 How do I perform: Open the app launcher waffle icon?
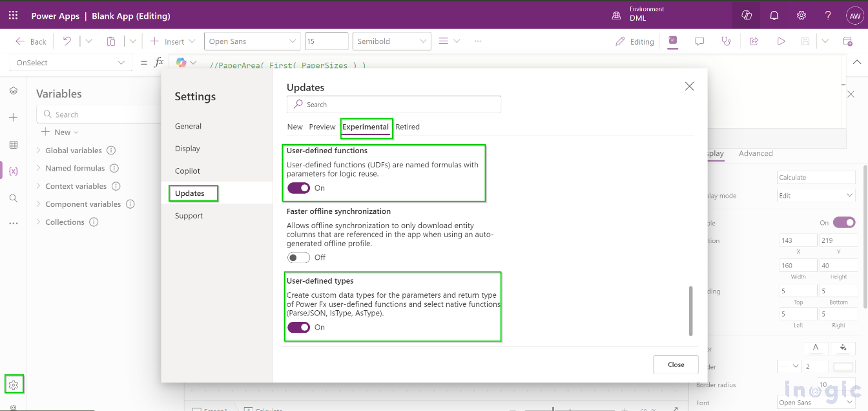tap(14, 16)
